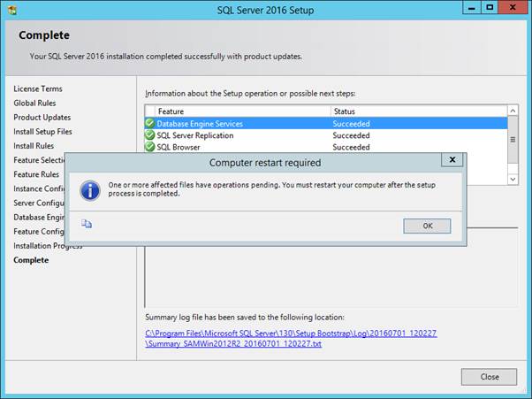The width and height of the screenshot is (532, 399).
Task: Click the SQL Server Setup title bar icon
Action: click(12, 11)
